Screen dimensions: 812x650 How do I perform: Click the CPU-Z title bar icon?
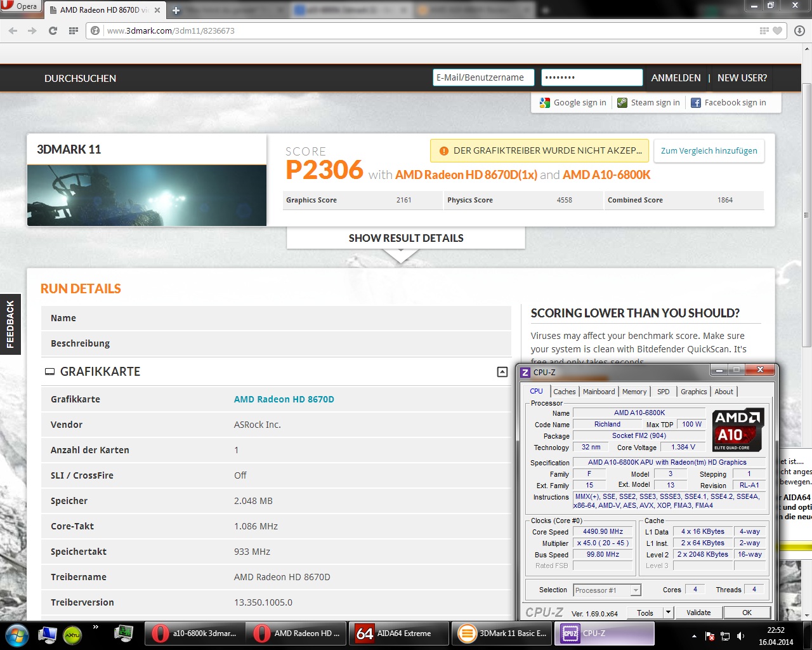(x=525, y=373)
